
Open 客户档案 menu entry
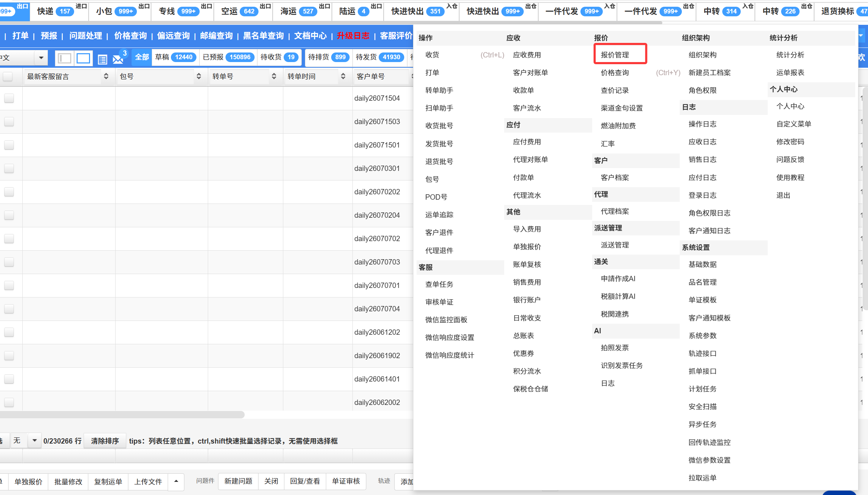point(615,178)
